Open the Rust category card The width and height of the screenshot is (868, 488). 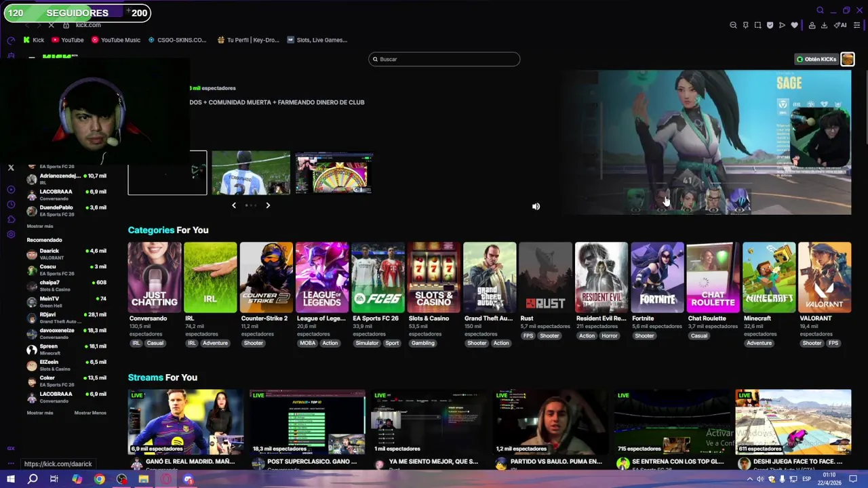click(x=546, y=277)
